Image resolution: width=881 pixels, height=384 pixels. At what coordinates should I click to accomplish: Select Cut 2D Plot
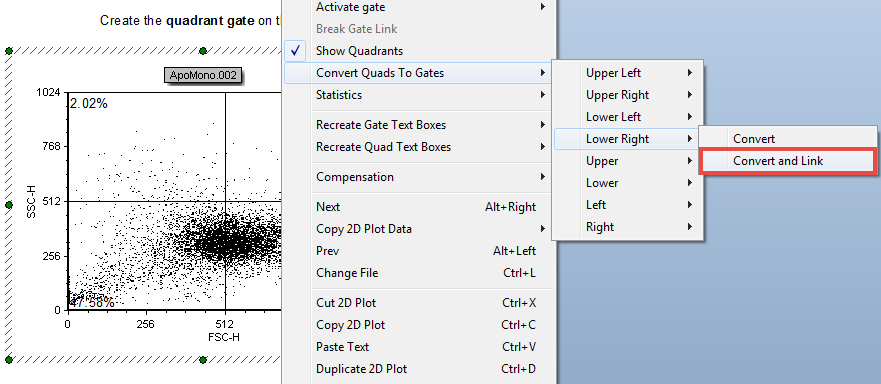coord(419,303)
